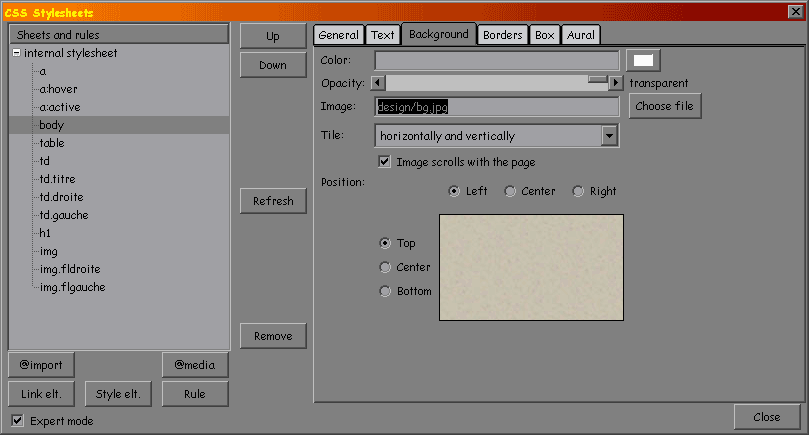Click the Up button

coord(273,36)
